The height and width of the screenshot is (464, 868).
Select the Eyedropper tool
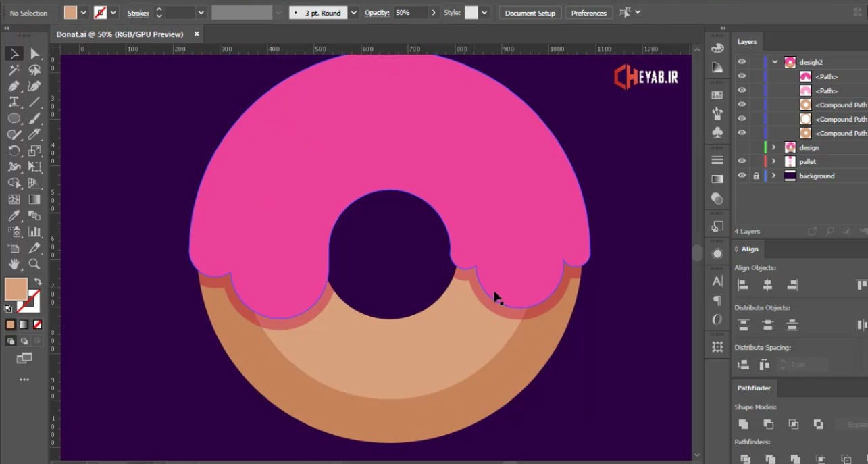click(x=14, y=215)
